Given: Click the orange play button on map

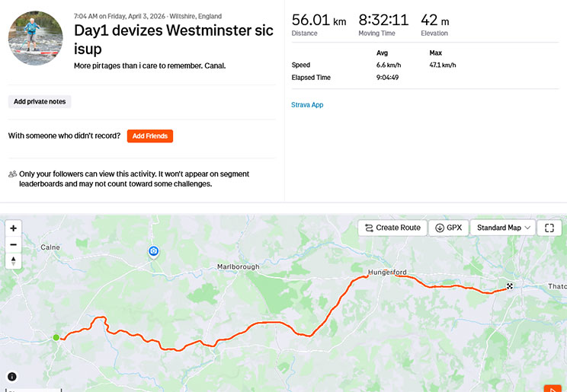Looking at the screenshot, I should (x=552, y=387).
